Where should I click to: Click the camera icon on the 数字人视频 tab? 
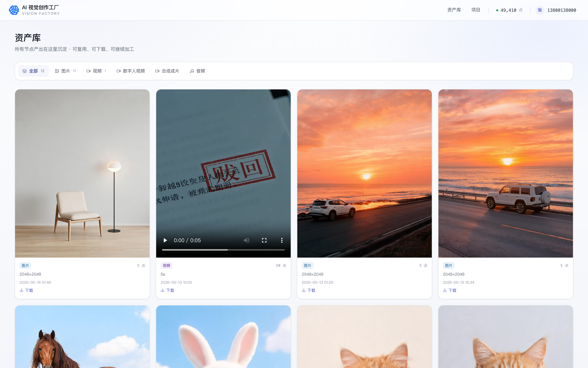(119, 71)
